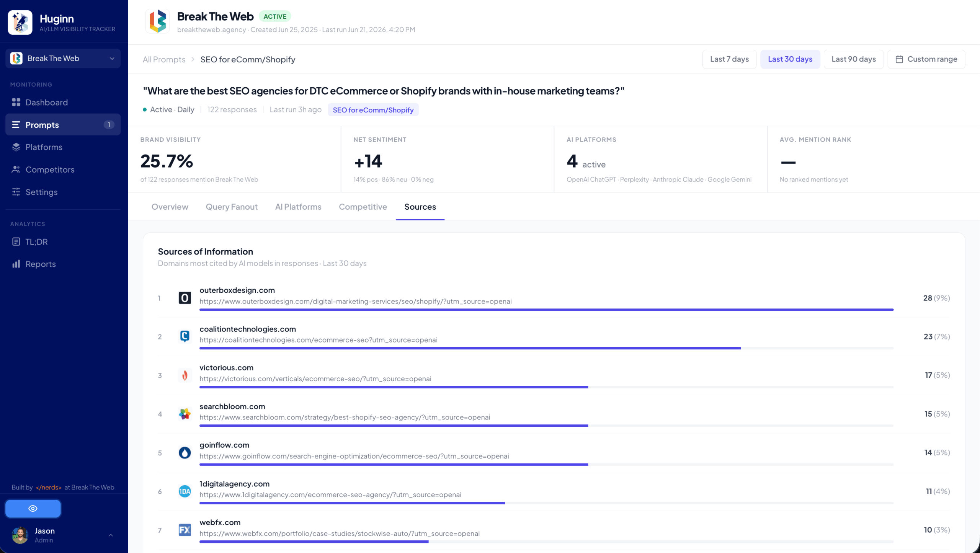This screenshot has height=553, width=980.
Task: Select the Prompts list icon
Action: pos(16,125)
